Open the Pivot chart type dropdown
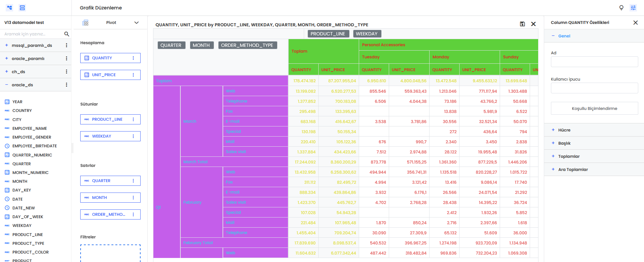 click(x=136, y=23)
